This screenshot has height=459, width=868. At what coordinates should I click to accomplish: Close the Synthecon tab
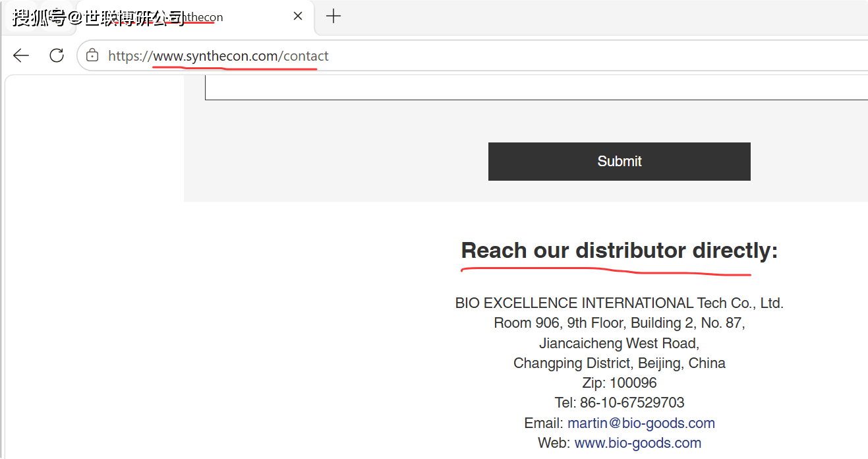298,16
